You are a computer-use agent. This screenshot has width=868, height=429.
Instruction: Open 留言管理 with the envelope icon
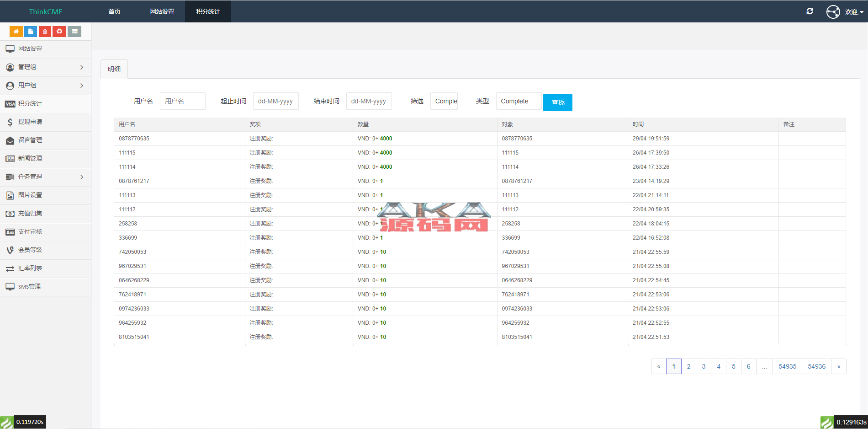[30, 140]
